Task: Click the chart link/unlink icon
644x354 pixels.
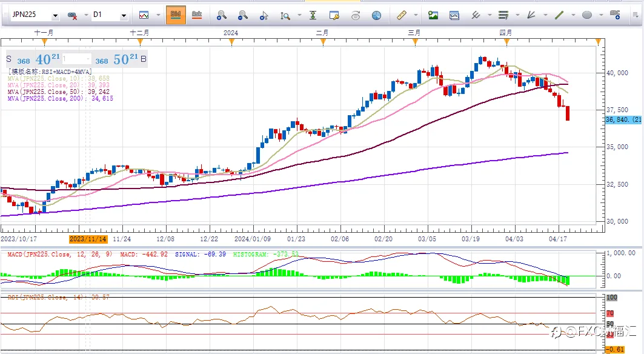Action: (72, 16)
